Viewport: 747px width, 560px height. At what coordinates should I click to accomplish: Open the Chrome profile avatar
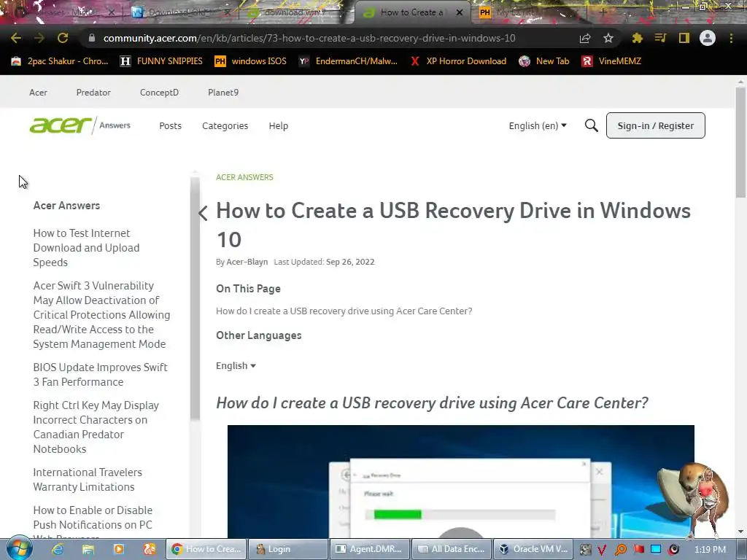pyautogui.click(x=708, y=38)
